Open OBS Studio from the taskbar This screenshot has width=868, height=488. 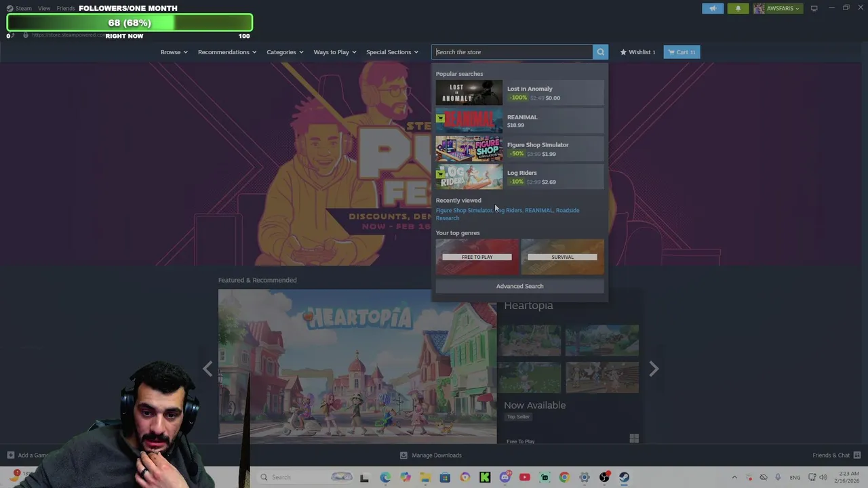click(604, 477)
